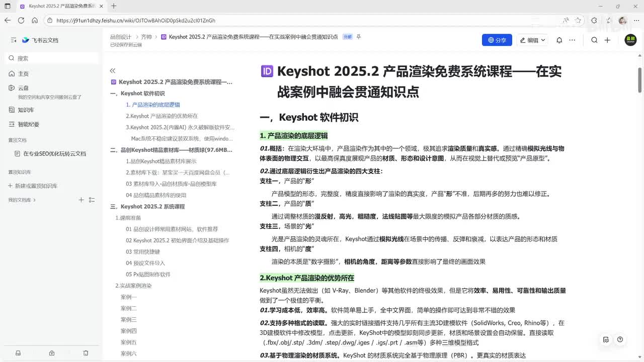The height and width of the screenshot is (362, 644).
Task: Open the trash icon at sidebar bottom
Action: pyautogui.click(x=86, y=353)
